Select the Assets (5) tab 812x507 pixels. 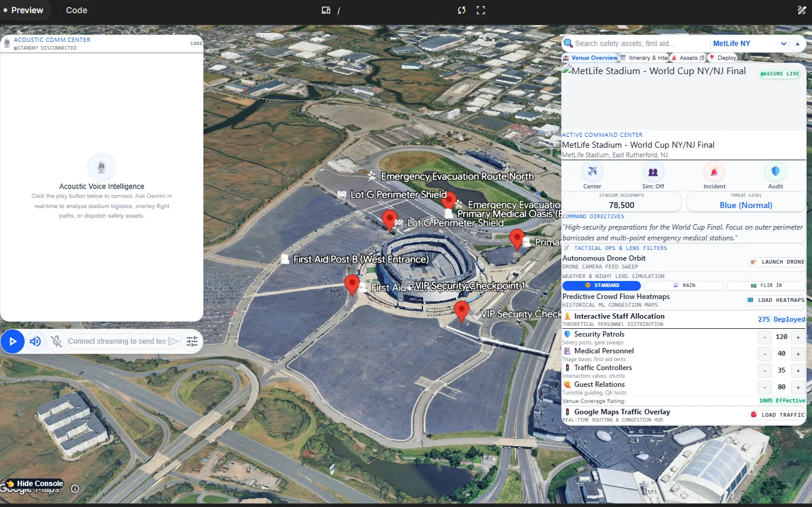tap(688, 58)
